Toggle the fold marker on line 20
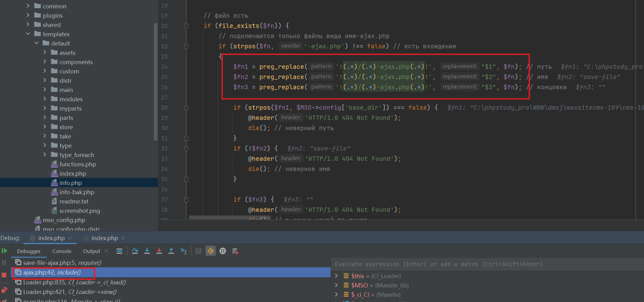644x302 pixels. pos(186,26)
